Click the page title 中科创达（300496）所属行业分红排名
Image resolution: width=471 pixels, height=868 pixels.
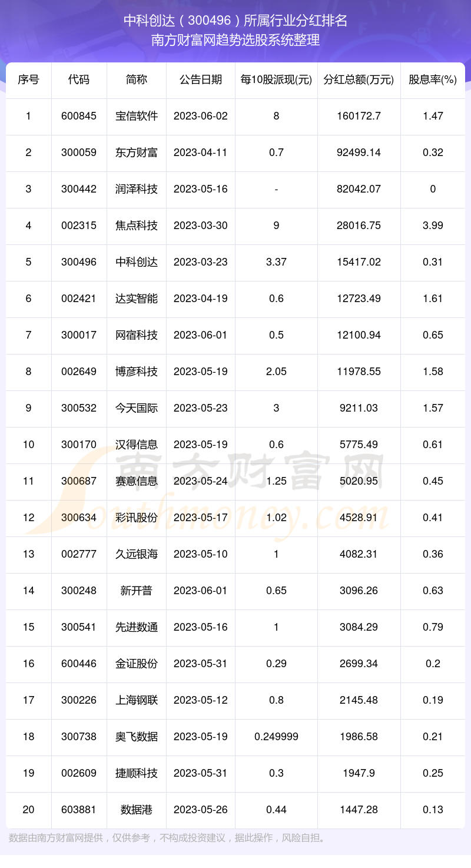[235, 21]
